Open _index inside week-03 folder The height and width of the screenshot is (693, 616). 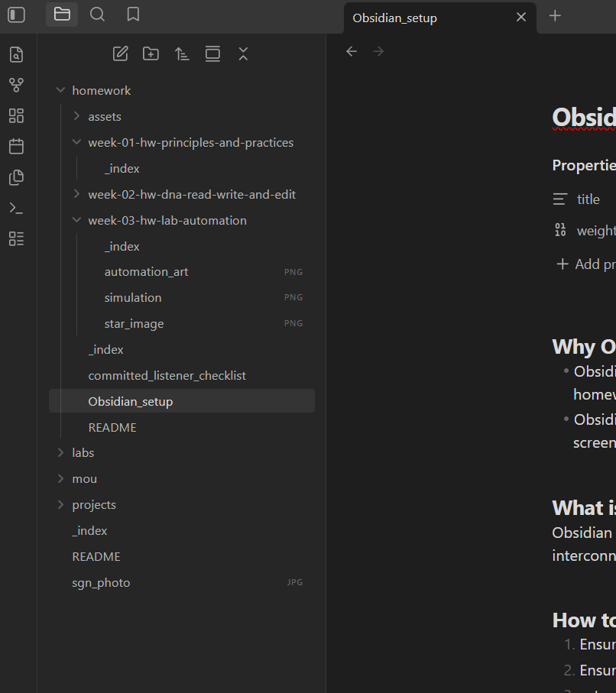coord(122,247)
